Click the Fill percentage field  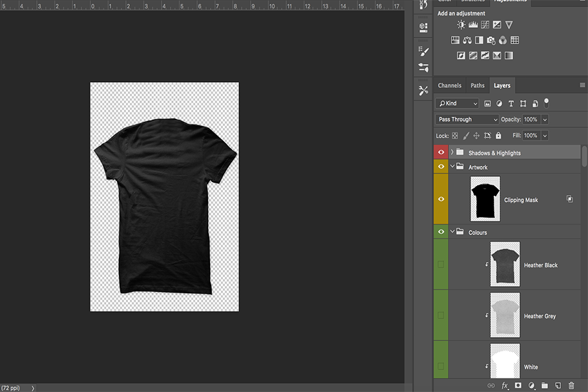pyautogui.click(x=530, y=136)
